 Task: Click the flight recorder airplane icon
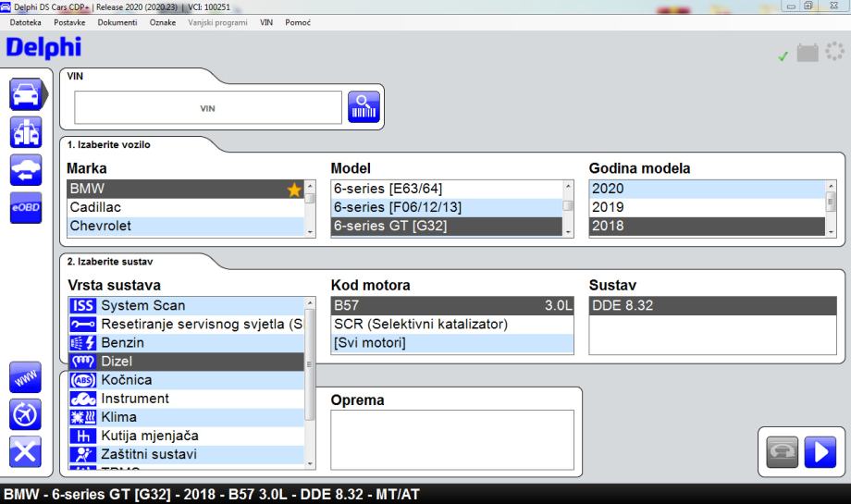26,414
